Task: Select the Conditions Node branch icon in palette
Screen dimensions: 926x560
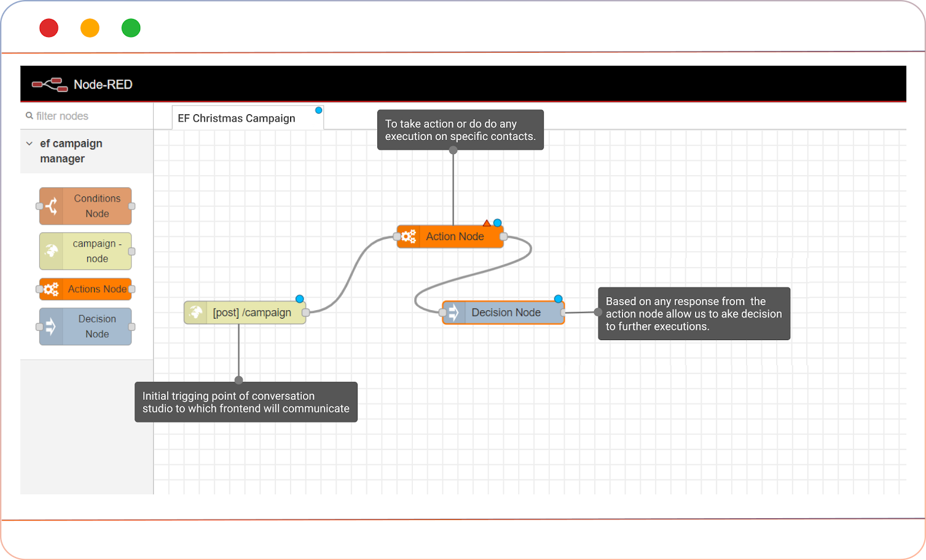Action: [52, 206]
